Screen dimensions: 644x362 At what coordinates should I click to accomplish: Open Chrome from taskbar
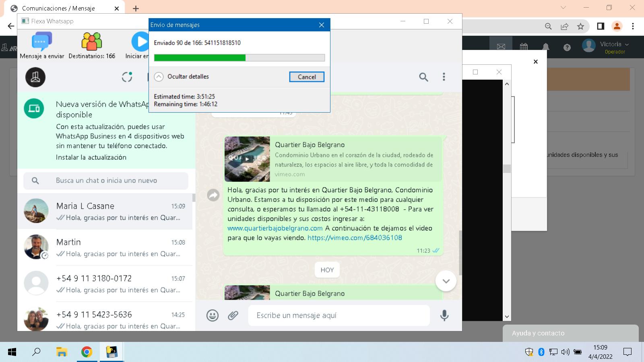pyautogui.click(x=87, y=352)
